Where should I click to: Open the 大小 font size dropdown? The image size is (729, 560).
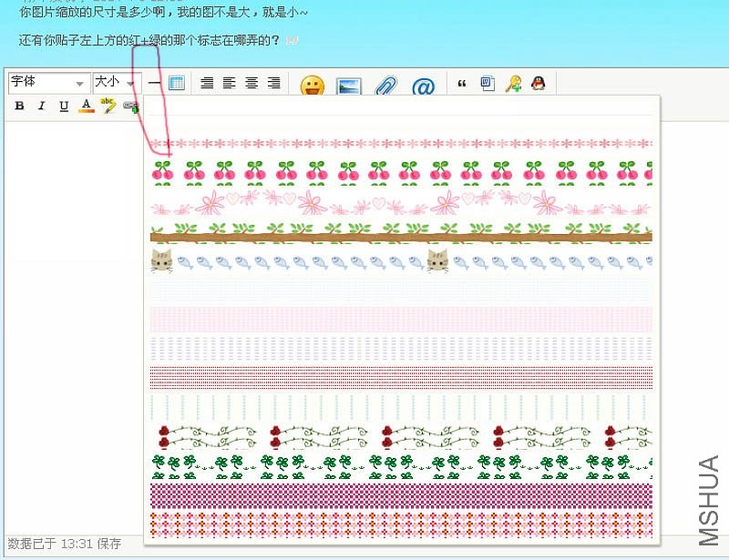(x=114, y=83)
